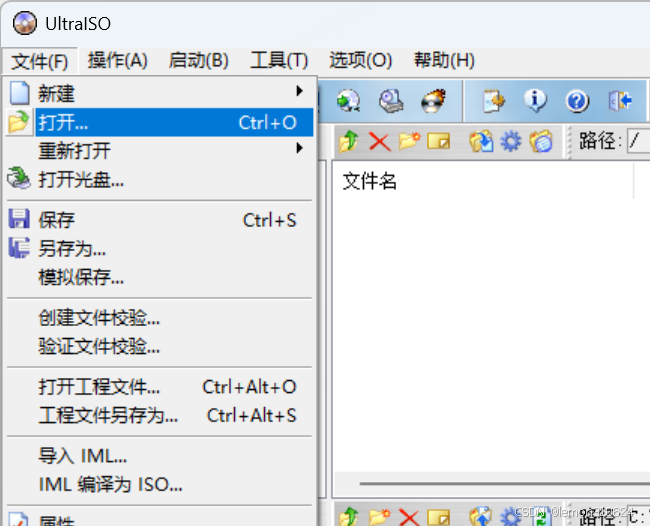Click the blue question mark help icon
The height and width of the screenshot is (526, 650).
tap(577, 101)
